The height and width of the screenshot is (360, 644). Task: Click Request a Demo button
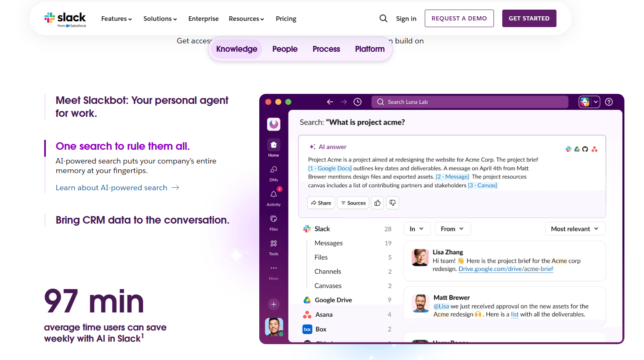pyautogui.click(x=459, y=18)
